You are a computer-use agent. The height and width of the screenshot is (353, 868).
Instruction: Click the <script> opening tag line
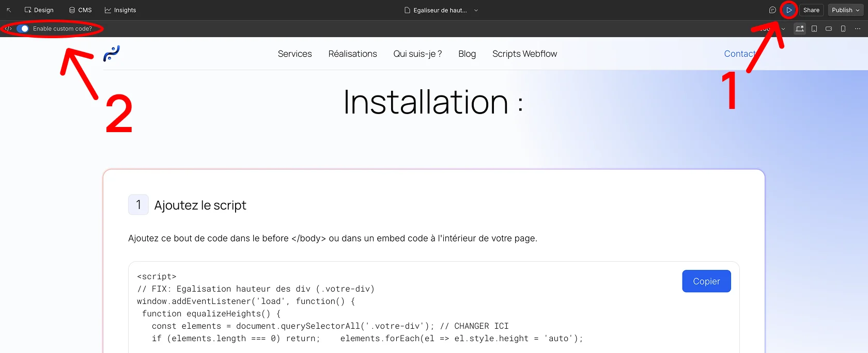click(157, 277)
